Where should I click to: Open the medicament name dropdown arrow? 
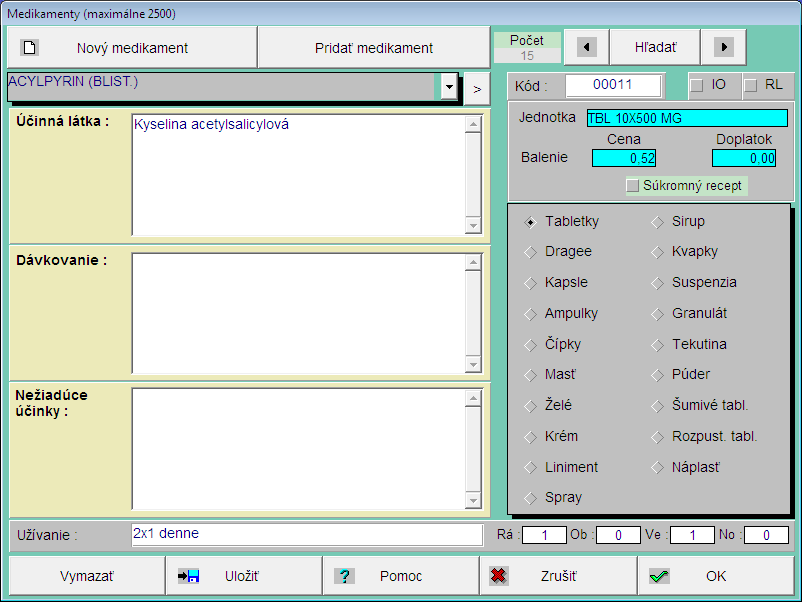[449, 86]
